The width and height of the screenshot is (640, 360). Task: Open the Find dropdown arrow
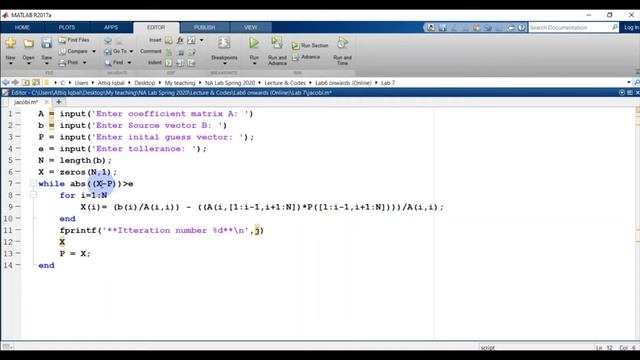point(129,62)
